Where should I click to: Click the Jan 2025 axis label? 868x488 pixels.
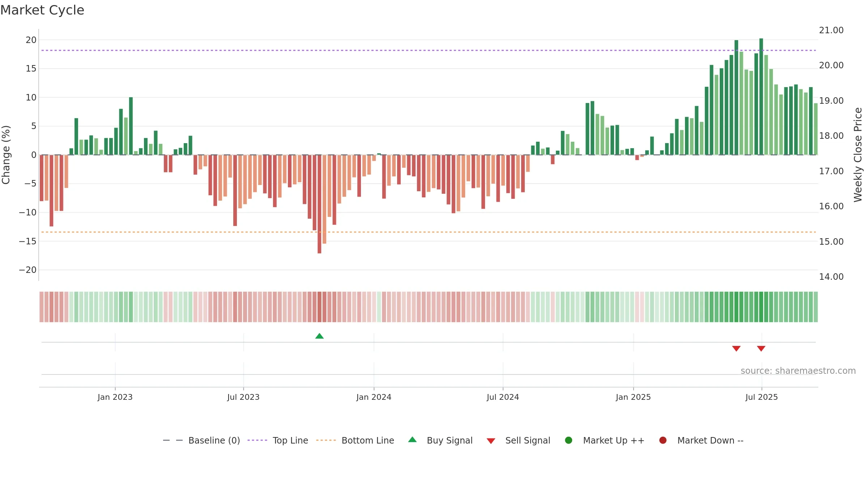coord(633,397)
